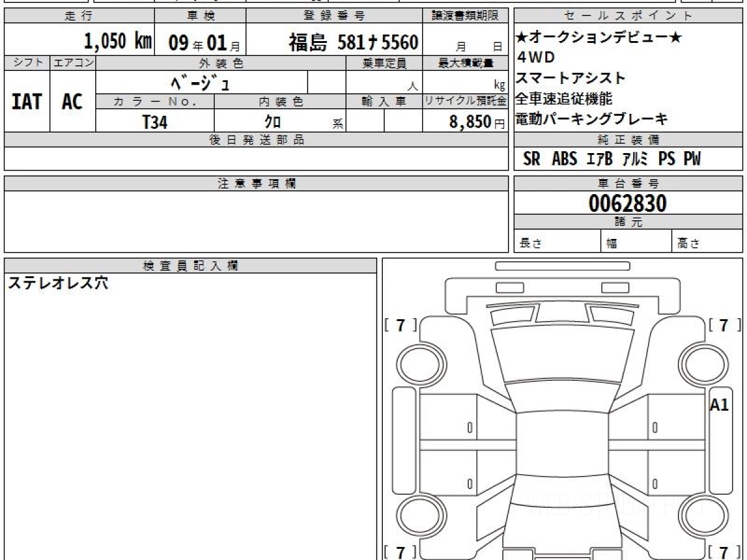Click the 全車速追従機能 line

click(x=564, y=98)
